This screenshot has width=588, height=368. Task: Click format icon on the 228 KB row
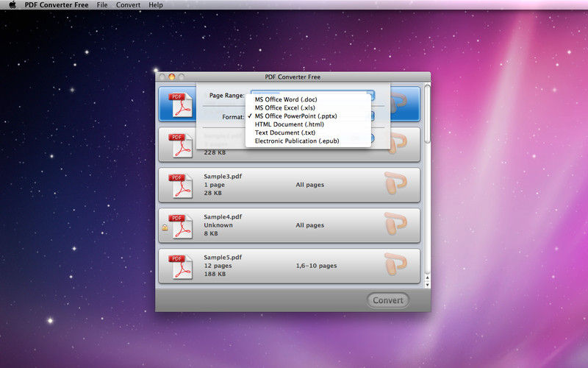pos(398,144)
